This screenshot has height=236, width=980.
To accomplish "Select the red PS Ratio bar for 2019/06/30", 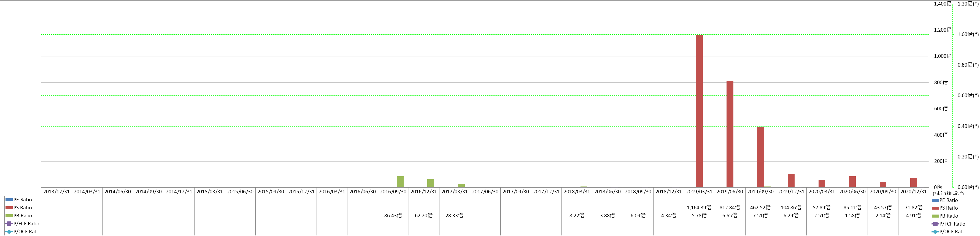I will (730, 134).
